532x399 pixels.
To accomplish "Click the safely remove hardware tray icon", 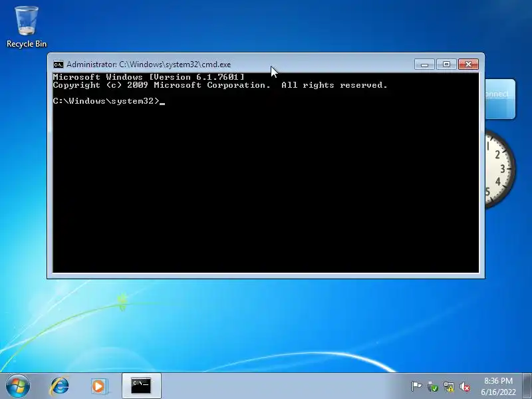I will [432, 386].
